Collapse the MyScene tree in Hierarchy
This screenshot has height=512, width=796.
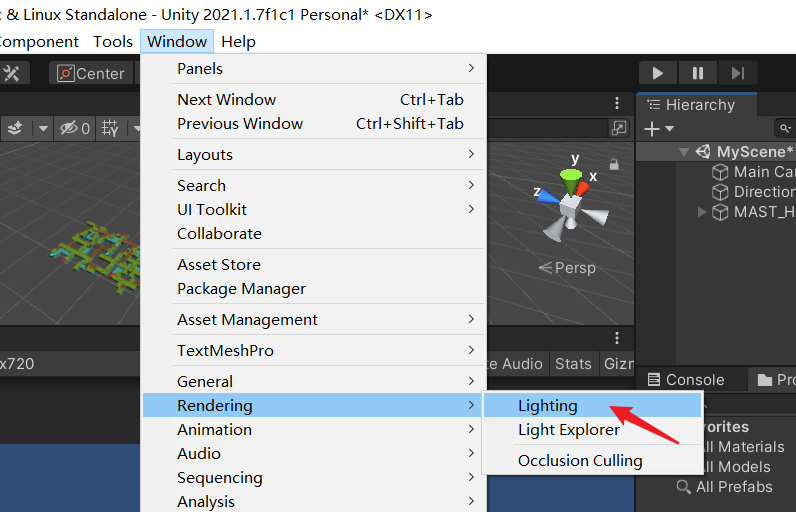coord(684,152)
